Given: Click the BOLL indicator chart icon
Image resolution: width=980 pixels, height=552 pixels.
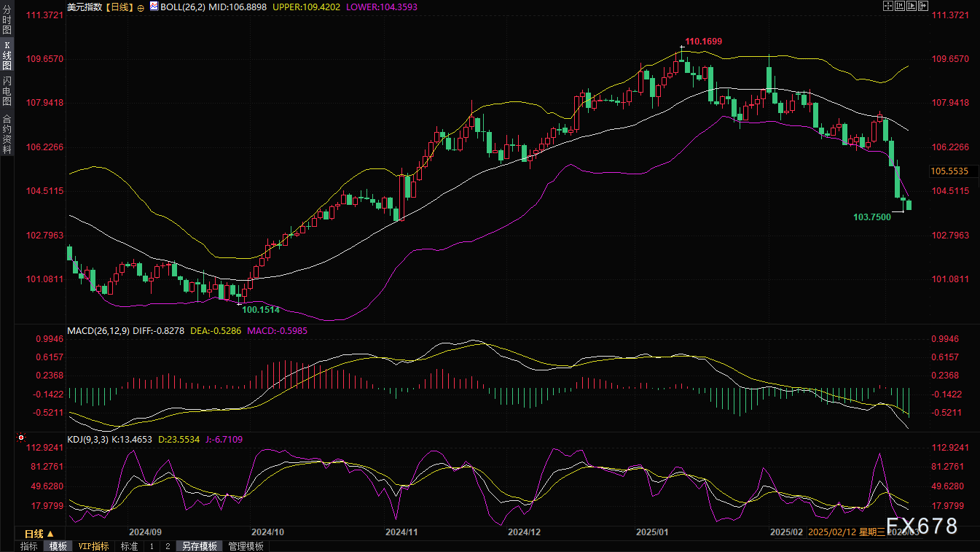Looking at the screenshot, I should [x=153, y=7].
